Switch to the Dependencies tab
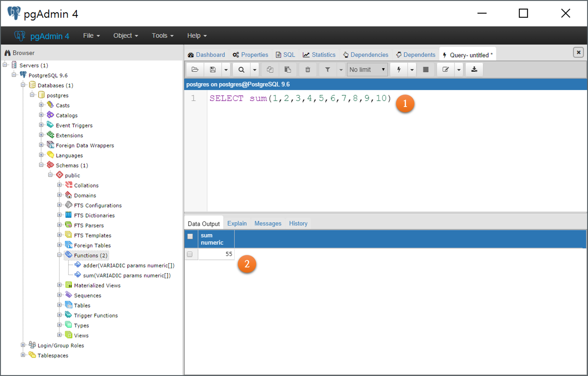The height and width of the screenshot is (376, 588). tap(366, 55)
